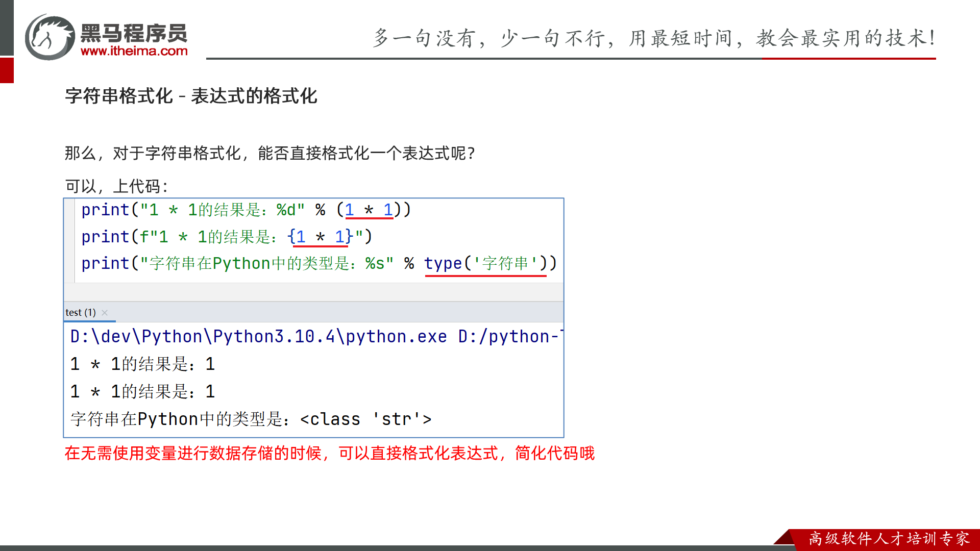The image size is (980, 551).
Task: Click the underlined 1 * 1 tuple expression
Action: pyautogui.click(x=369, y=210)
